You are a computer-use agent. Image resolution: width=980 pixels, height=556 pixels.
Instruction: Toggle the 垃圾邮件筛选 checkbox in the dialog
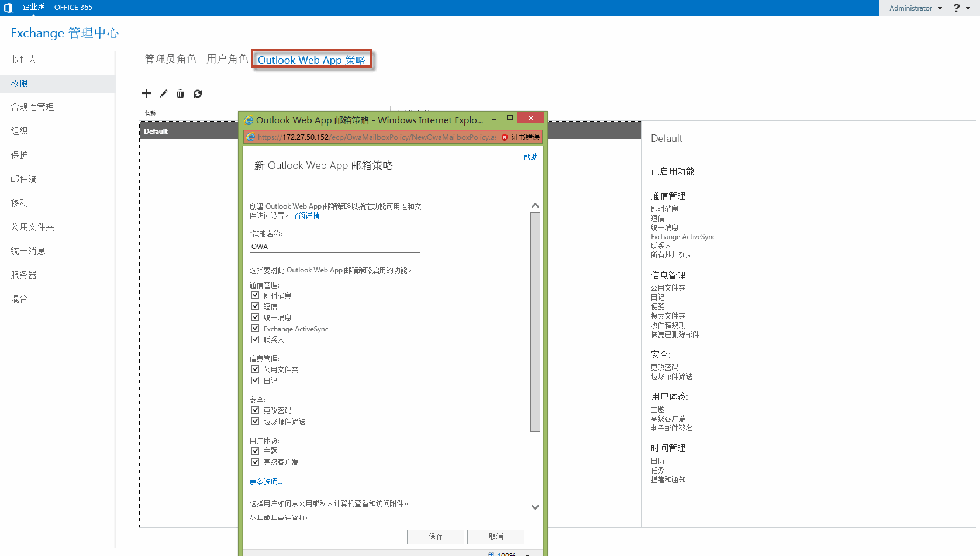(x=256, y=421)
